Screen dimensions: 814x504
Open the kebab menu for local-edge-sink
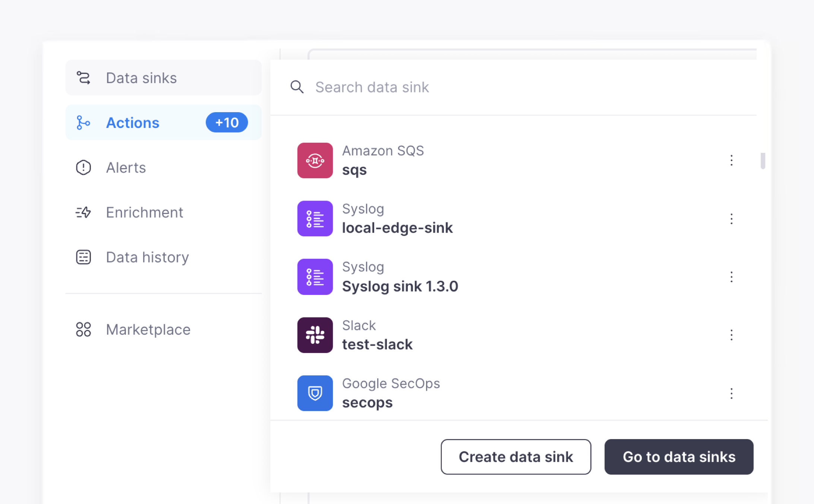pyautogui.click(x=731, y=218)
